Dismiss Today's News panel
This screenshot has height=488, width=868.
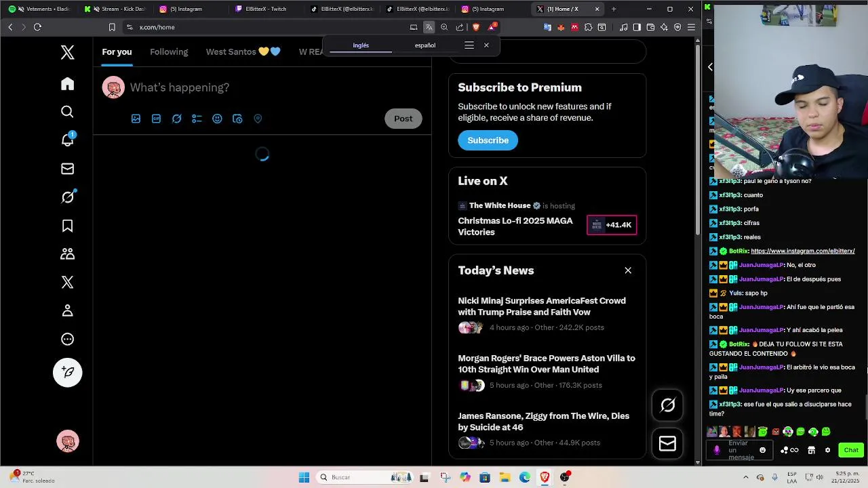click(x=628, y=270)
